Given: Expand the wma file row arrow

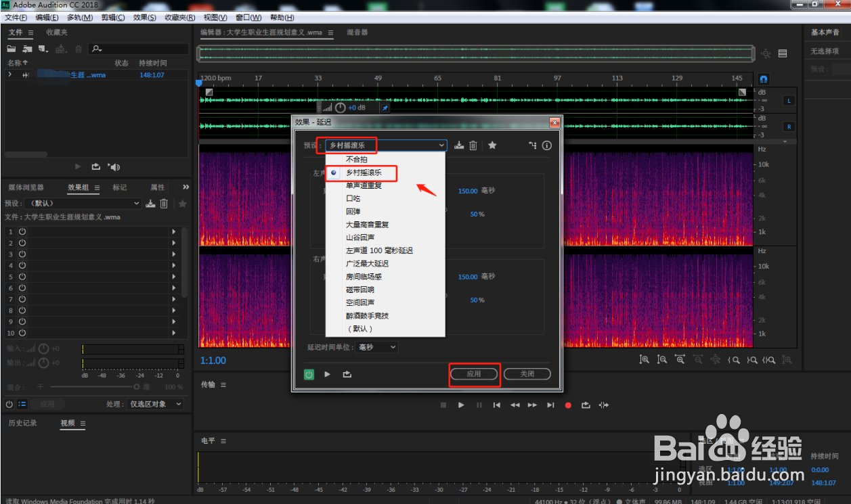Looking at the screenshot, I should pos(9,74).
